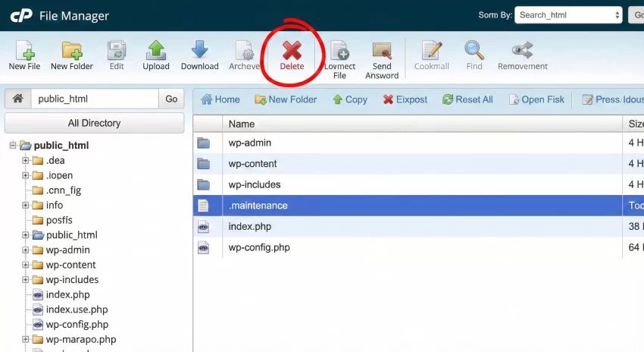Viewport: 644px width, 352px height.
Task: Expand the wp-includes tree folder
Action: coord(26,280)
